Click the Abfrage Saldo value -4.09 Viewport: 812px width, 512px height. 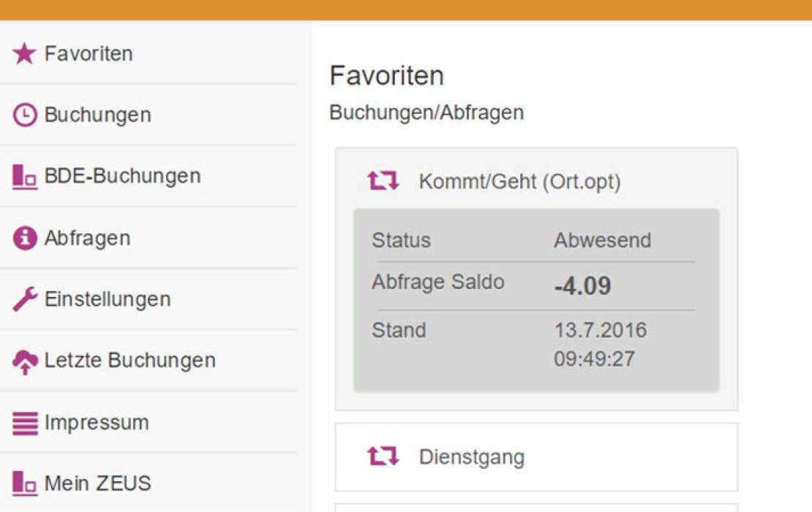point(582,286)
